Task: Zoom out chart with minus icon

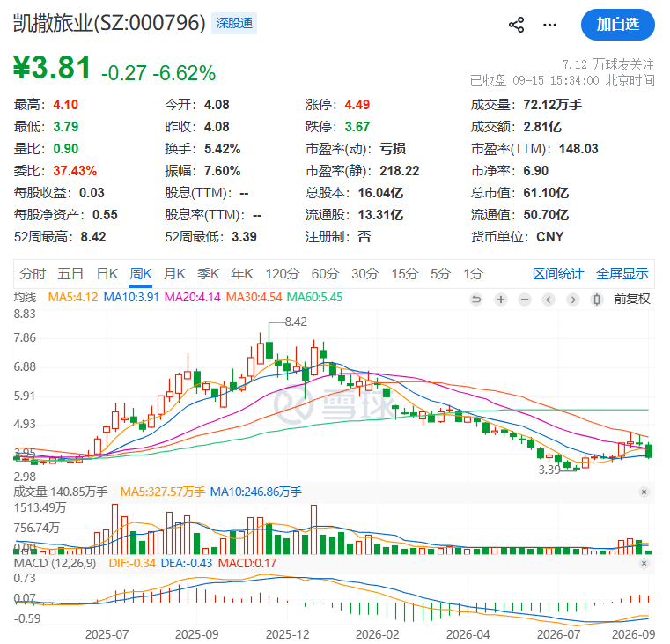Action: [x=525, y=300]
